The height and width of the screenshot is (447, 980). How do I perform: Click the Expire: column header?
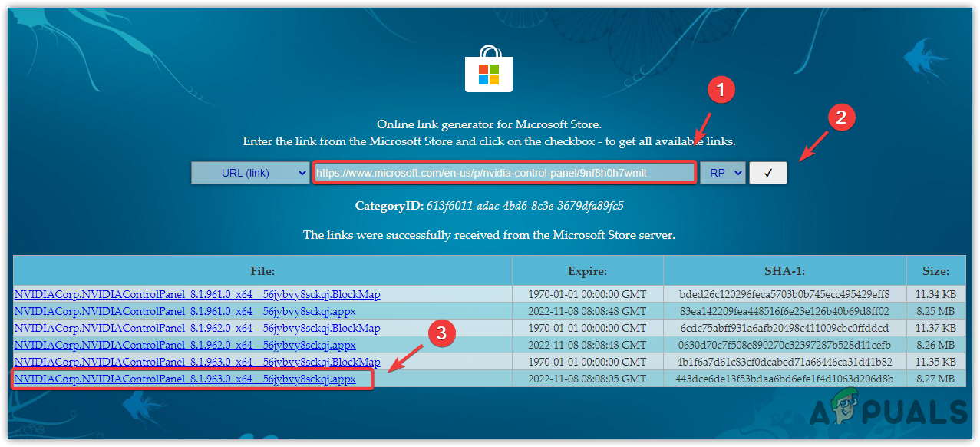click(x=587, y=271)
